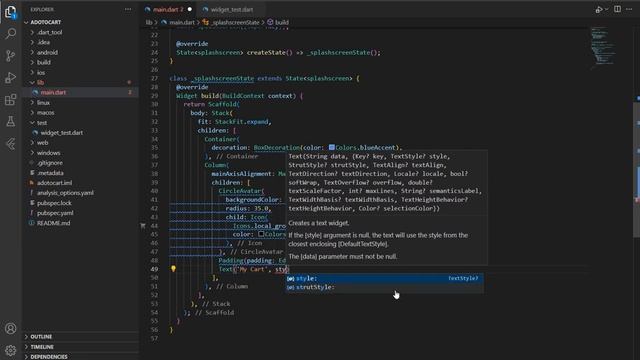Open the Search view in activity bar

coord(11,33)
